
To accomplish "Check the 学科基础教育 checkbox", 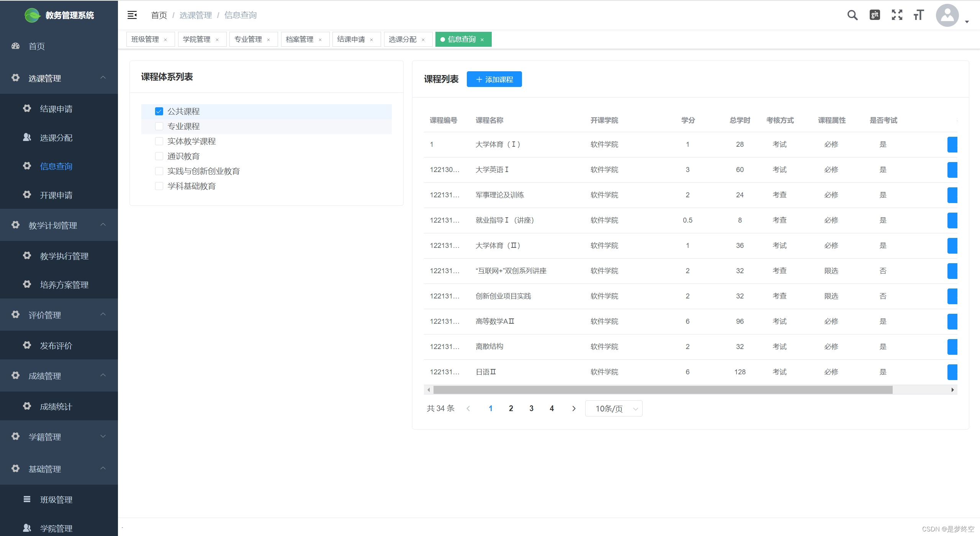I will [x=159, y=186].
